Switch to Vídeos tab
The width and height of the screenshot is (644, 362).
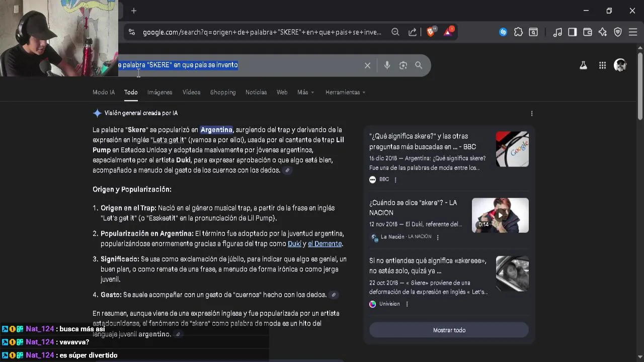tap(191, 93)
